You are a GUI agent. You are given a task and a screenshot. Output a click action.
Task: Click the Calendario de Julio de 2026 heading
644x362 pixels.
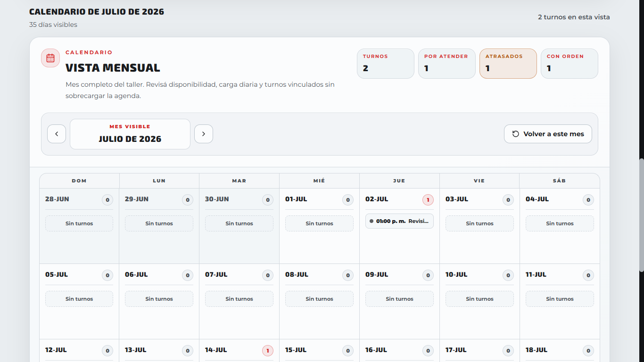coord(97,12)
